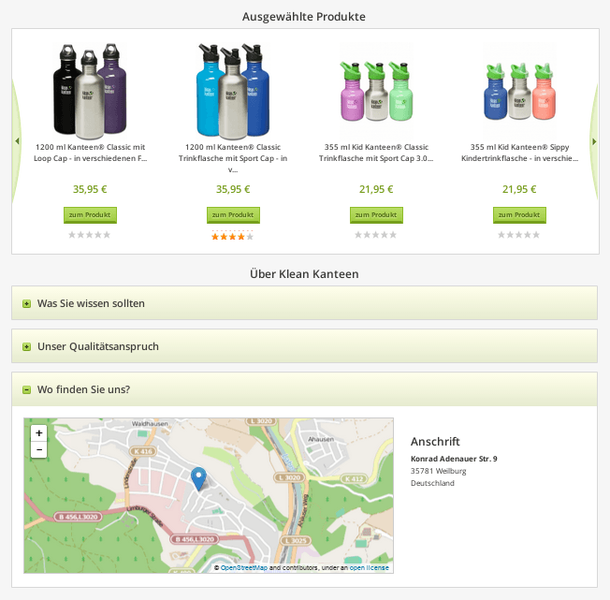Click 'Deutschland' address line
Image resolution: width=610 pixels, height=600 pixels.
coord(433,483)
